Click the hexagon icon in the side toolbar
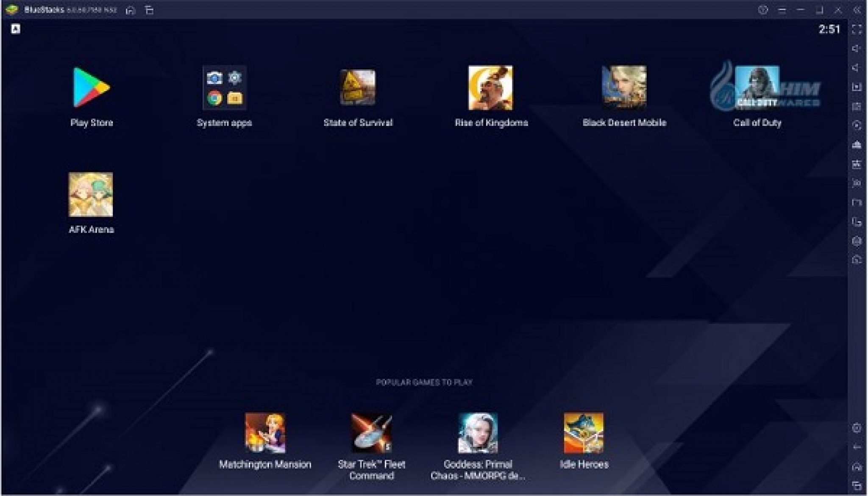Viewport: 868px width, 496px height. [857, 241]
